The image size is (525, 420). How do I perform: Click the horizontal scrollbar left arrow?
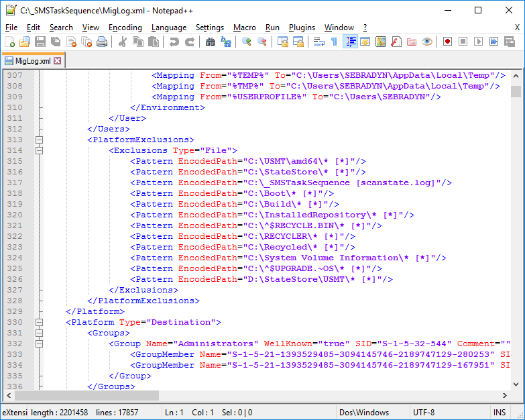(x=9, y=396)
